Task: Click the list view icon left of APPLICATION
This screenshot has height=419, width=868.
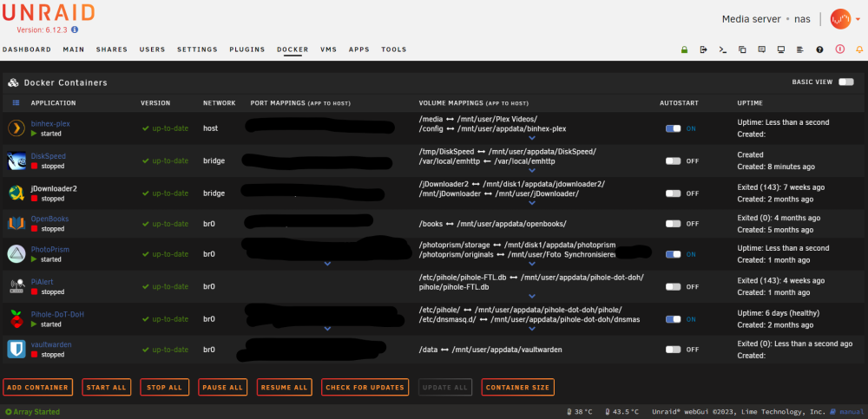Action: [16, 103]
